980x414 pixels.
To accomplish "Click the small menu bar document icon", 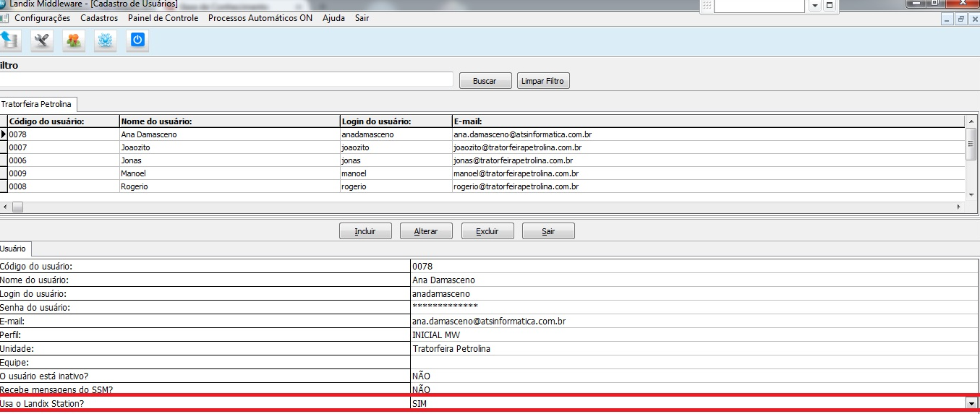I will coord(4,18).
